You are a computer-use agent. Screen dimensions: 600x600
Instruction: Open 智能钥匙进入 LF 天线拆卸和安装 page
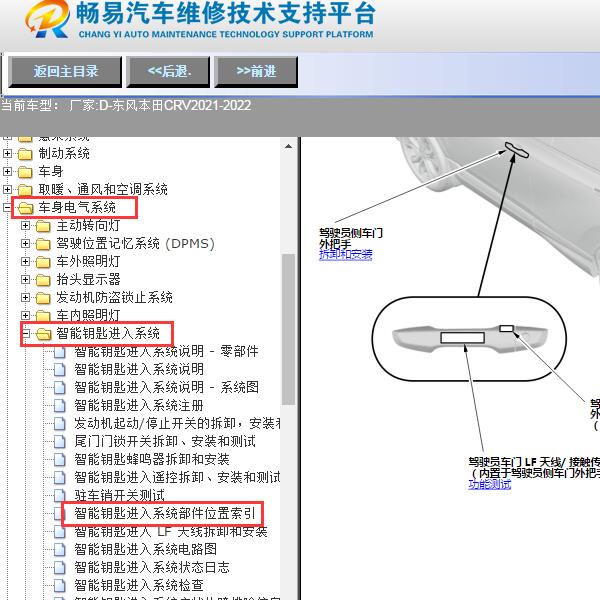point(171,531)
